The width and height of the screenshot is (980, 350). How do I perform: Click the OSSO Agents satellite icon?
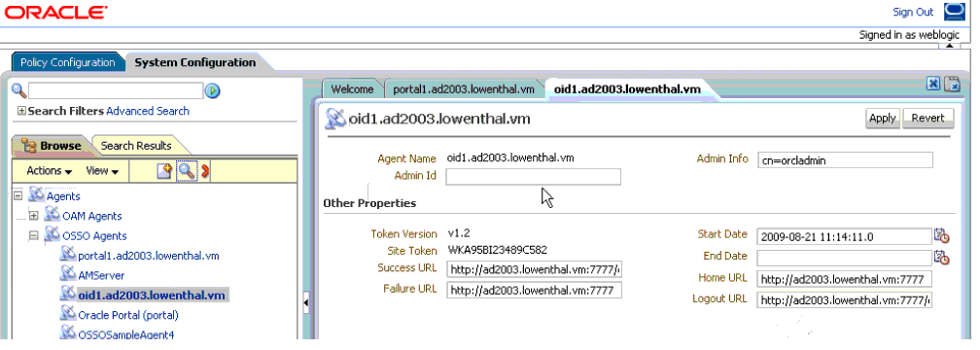52,235
